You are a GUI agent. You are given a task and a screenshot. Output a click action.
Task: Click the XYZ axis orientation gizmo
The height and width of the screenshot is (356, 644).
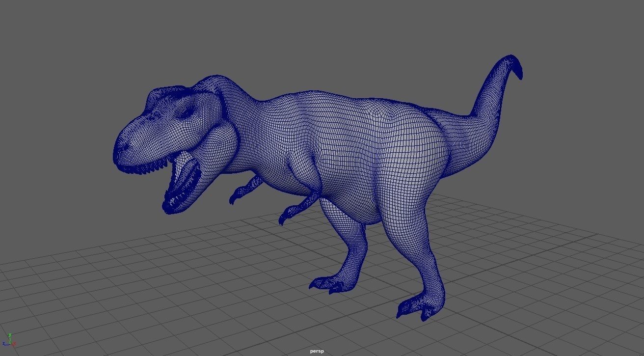coord(10,340)
